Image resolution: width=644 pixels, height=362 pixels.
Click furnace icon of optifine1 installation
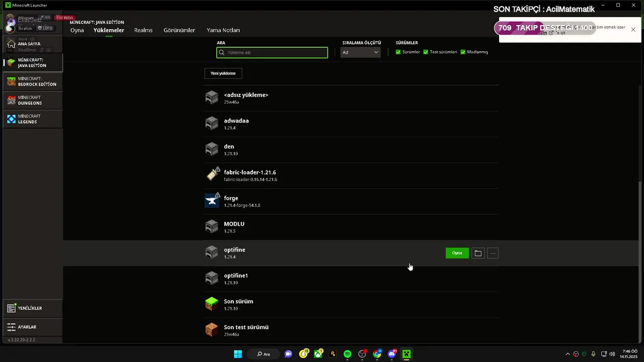click(212, 278)
